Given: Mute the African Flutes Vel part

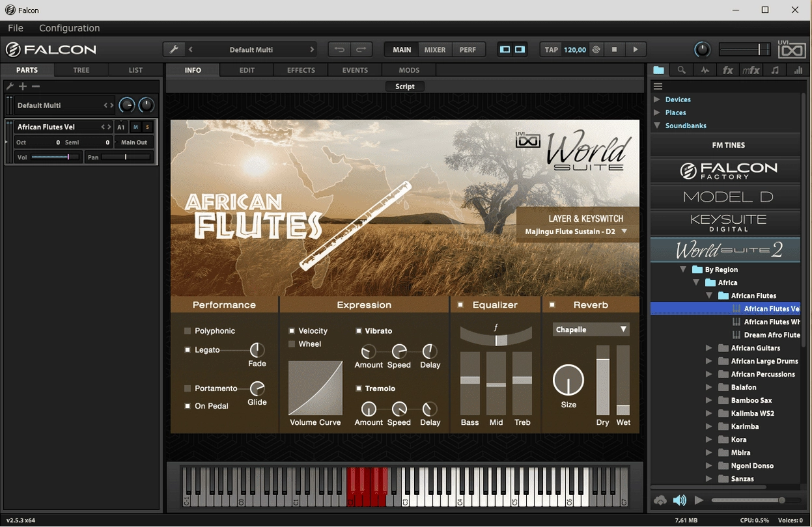Looking at the screenshot, I should [136, 127].
